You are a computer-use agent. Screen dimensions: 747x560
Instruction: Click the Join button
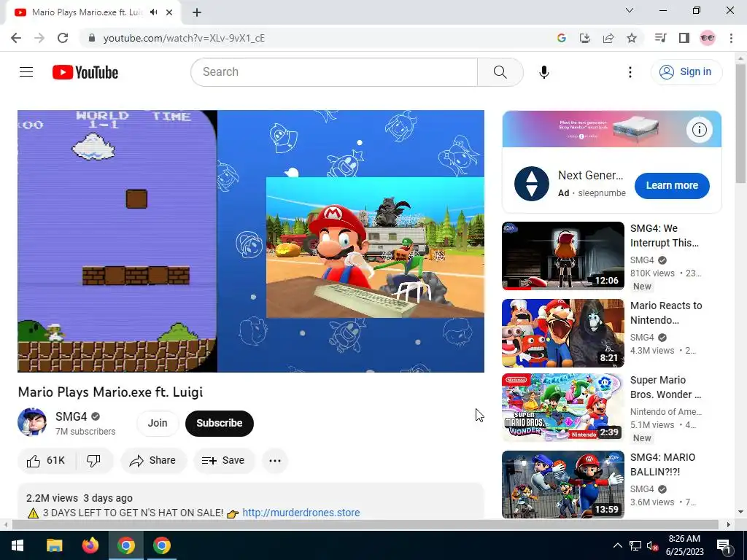click(158, 423)
